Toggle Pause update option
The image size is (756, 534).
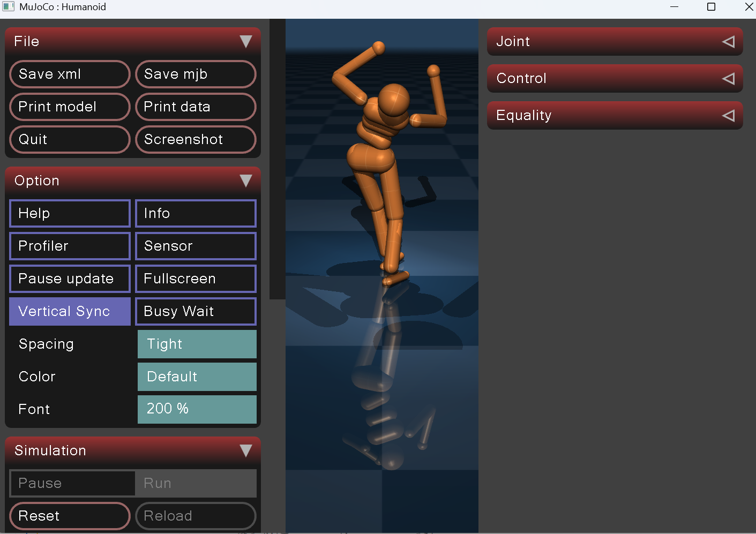tap(70, 279)
